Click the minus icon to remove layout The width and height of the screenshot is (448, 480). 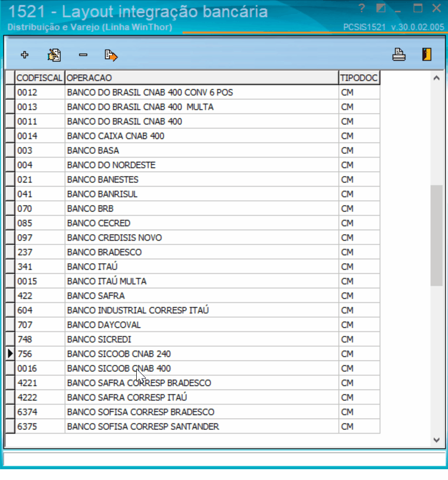pos(83,55)
